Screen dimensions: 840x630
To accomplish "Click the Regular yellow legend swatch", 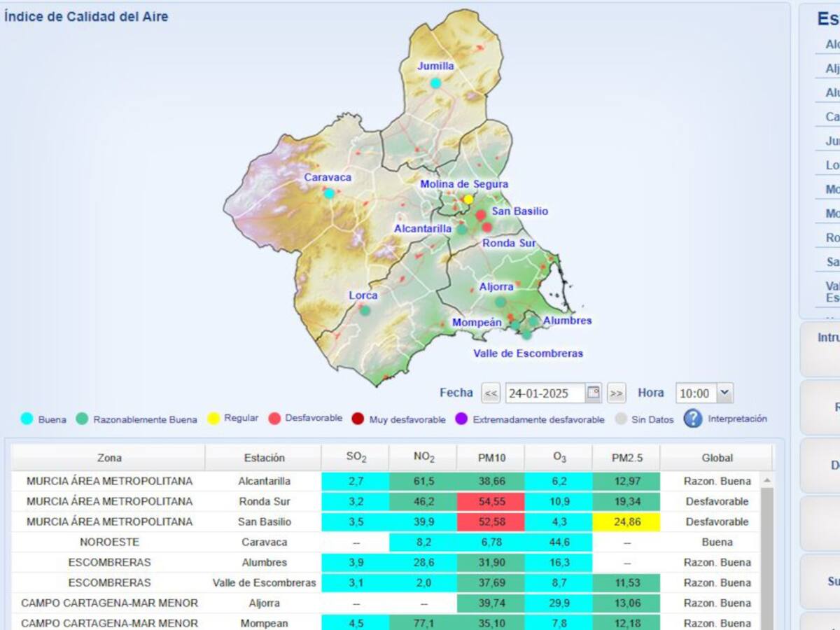I will pyautogui.click(x=212, y=419).
